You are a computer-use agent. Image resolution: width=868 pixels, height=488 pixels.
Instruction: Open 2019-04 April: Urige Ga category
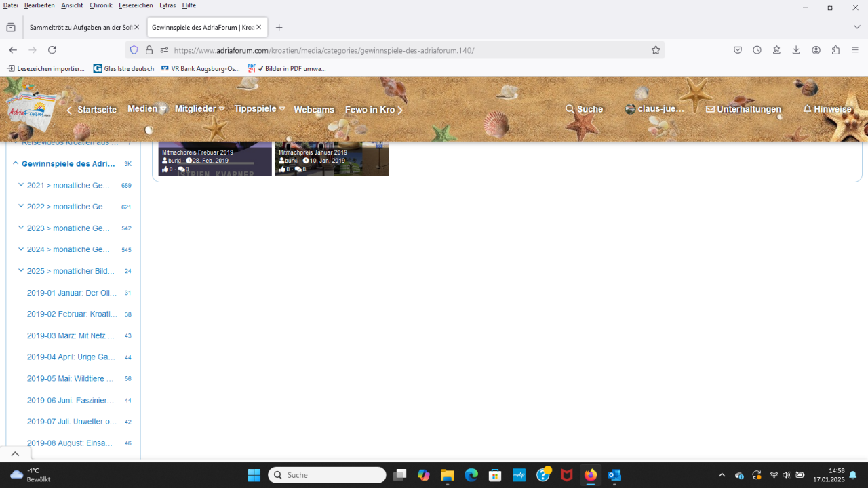click(x=72, y=357)
